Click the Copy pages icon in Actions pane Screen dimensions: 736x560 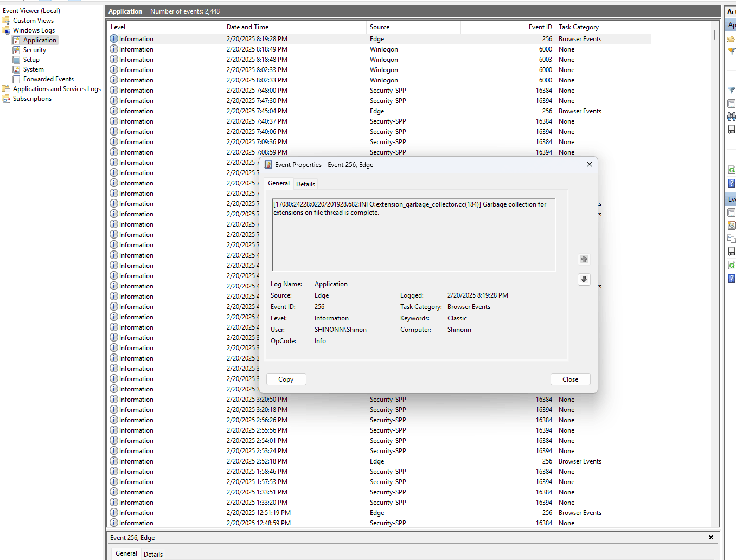pyautogui.click(x=731, y=239)
